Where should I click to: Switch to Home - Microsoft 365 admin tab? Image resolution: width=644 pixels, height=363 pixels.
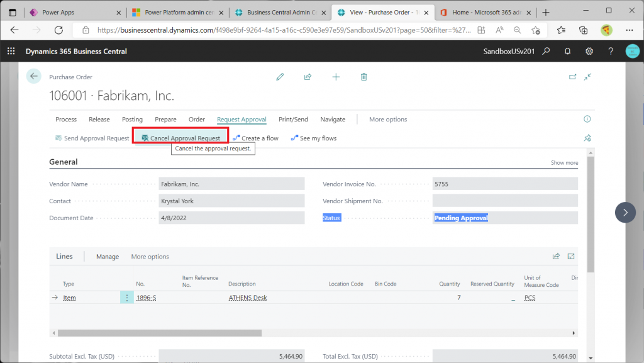(x=486, y=13)
